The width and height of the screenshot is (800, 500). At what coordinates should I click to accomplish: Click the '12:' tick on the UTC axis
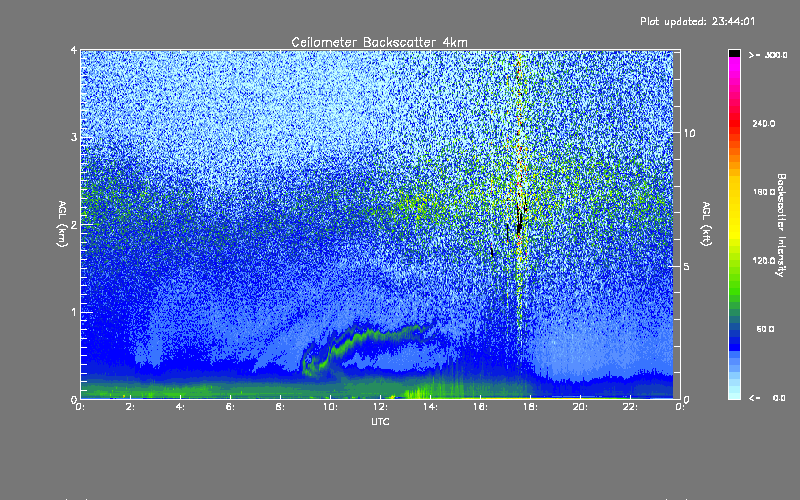click(380, 407)
